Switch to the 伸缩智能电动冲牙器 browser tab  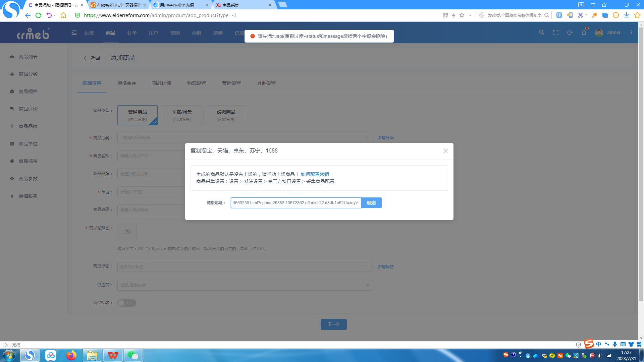point(119,5)
